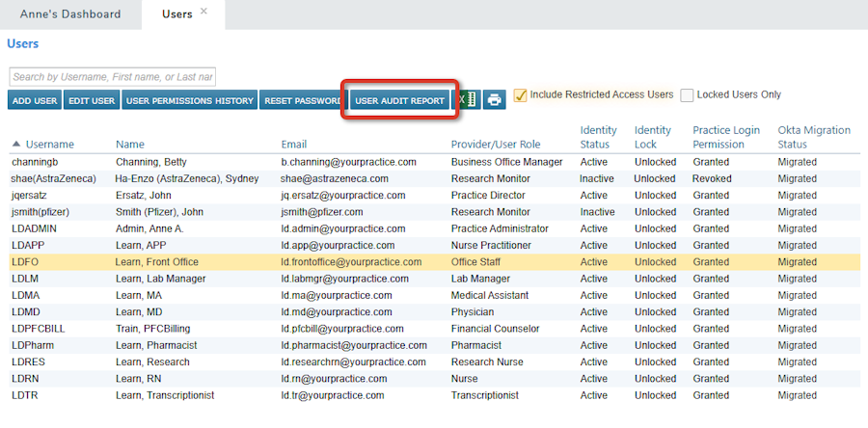Select username LDADMIN
Viewport: 868px width, 428px height.
tap(34, 228)
